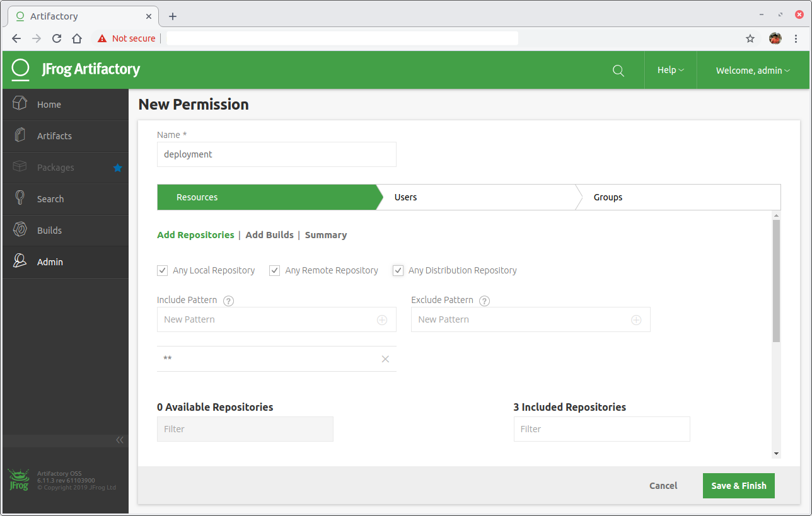Go to browser home page

point(77,38)
